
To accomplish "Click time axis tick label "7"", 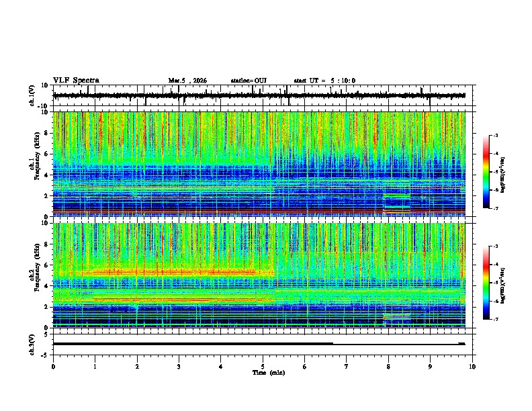I will point(347,367).
